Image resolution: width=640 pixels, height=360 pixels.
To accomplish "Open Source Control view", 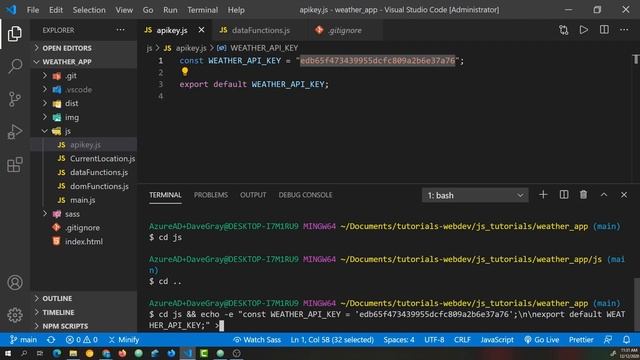I will 15,99.
